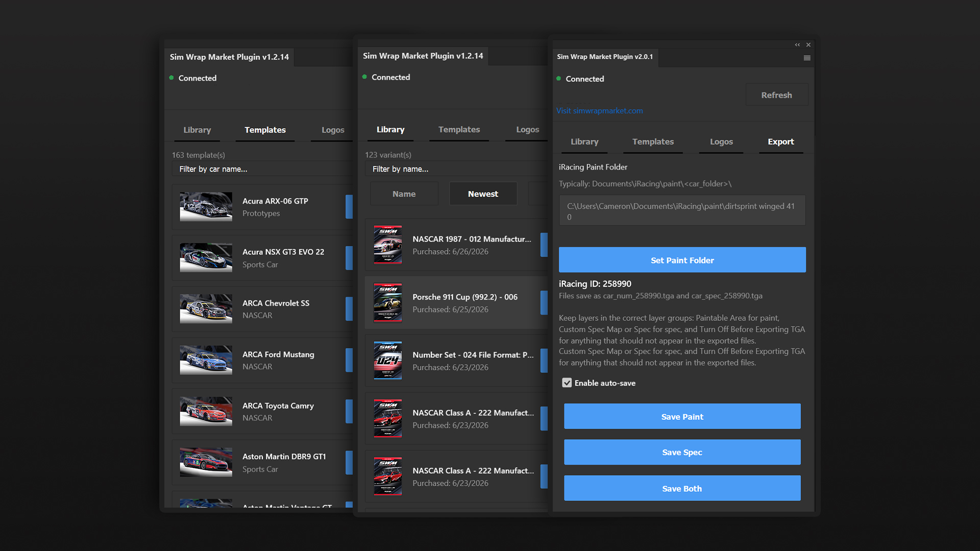
Task: Select 'ARCA Toyota Camry' template name
Action: click(278, 406)
